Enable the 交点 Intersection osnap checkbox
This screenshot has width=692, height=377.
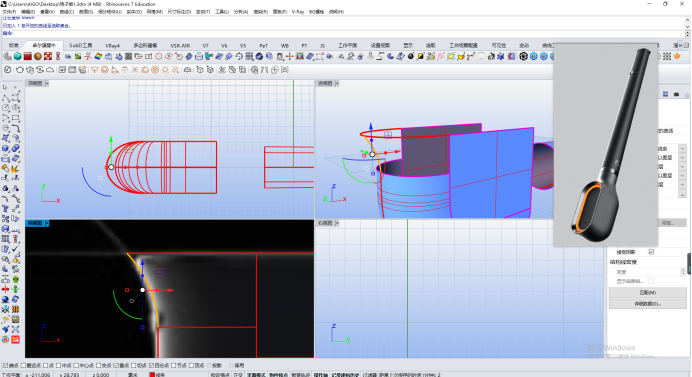click(98, 366)
